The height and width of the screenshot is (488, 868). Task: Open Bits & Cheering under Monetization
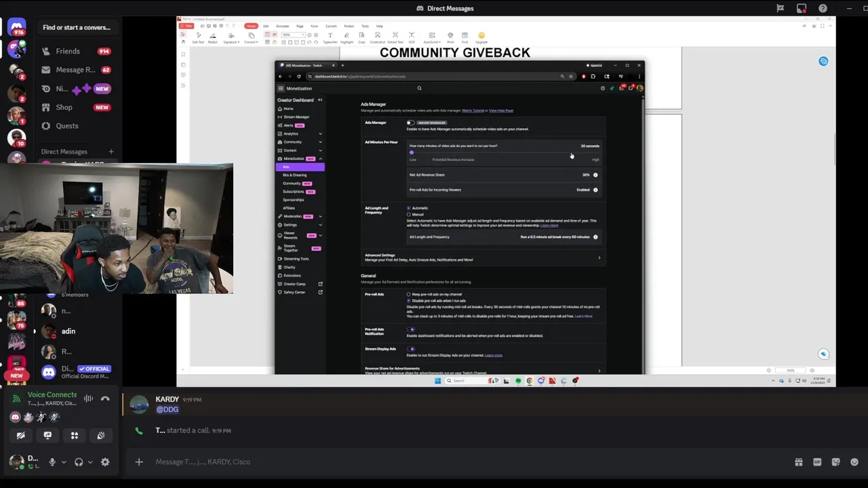pyautogui.click(x=295, y=175)
